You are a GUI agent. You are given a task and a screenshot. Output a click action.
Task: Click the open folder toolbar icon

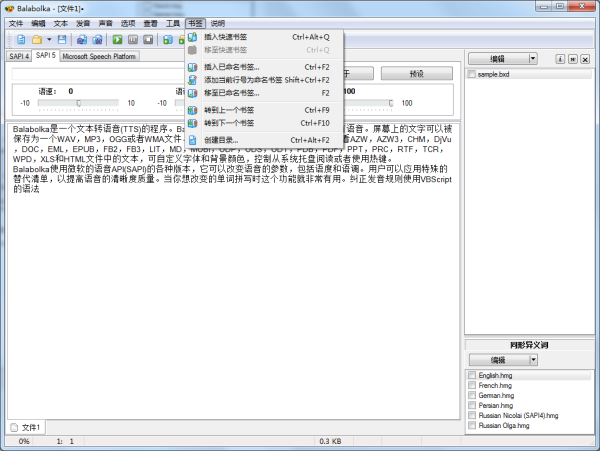pyautogui.click(x=37, y=39)
